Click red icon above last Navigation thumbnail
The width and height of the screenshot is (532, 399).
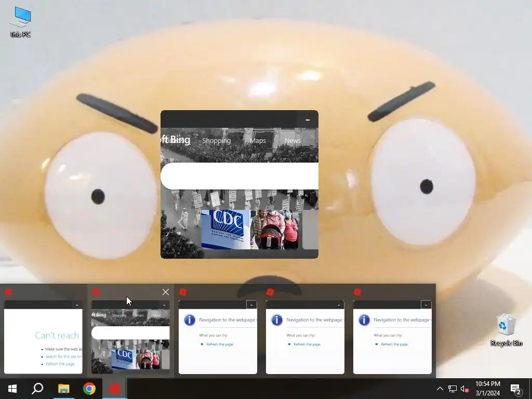point(357,292)
